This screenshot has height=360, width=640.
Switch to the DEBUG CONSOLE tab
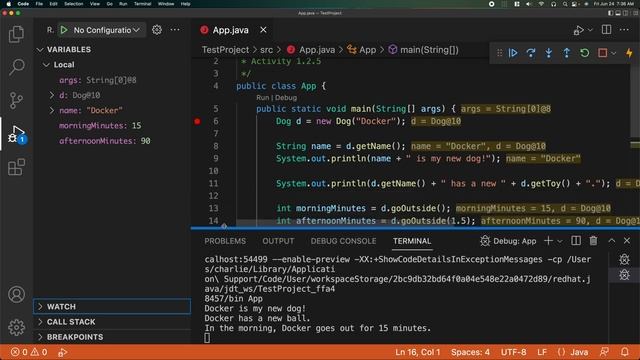click(x=343, y=241)
